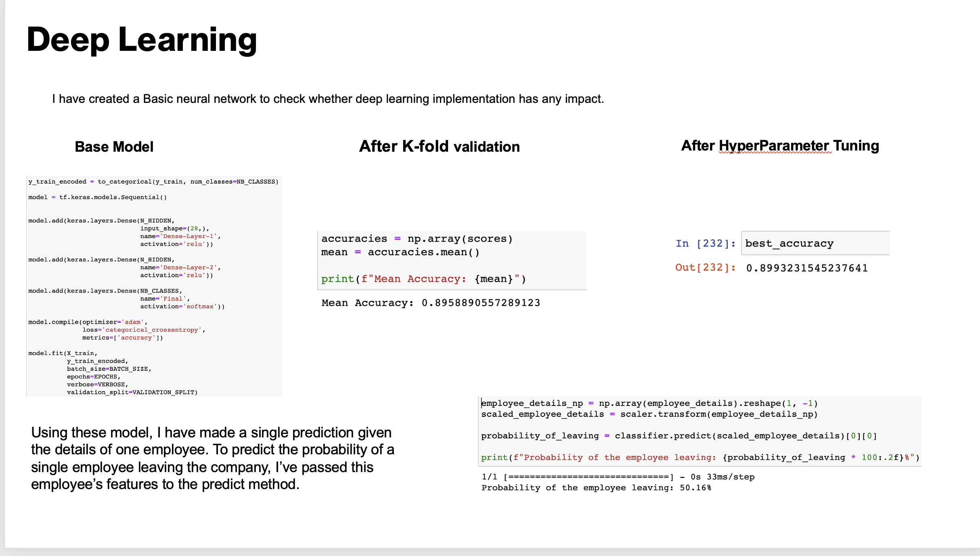
Task: Select the employee prediction code screenshot
Action: (x=699, y=431)
